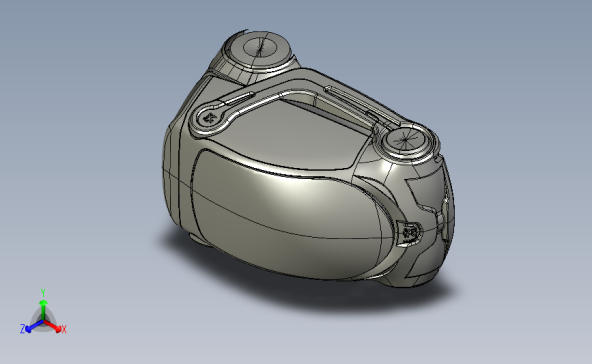This screenshot has width=592, height=364.
Task: Select the small latch button on the model's front side
Action: (410, 233)
